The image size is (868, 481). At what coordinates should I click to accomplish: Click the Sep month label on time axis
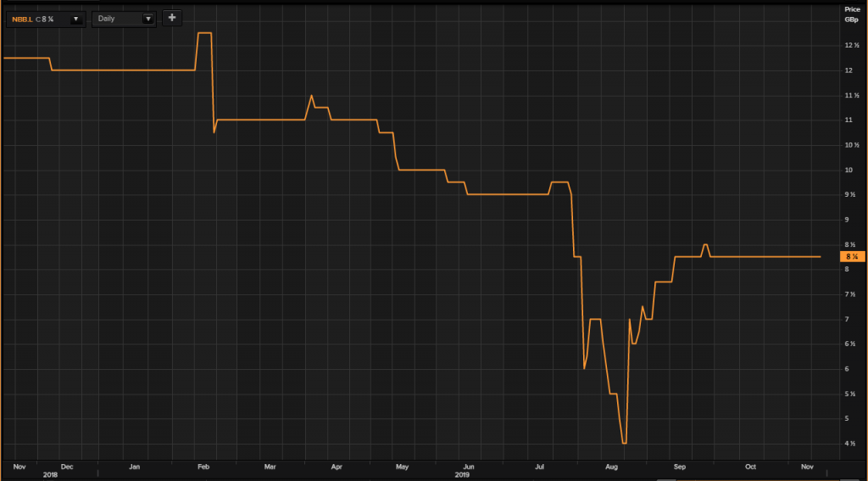pos(680,467)
